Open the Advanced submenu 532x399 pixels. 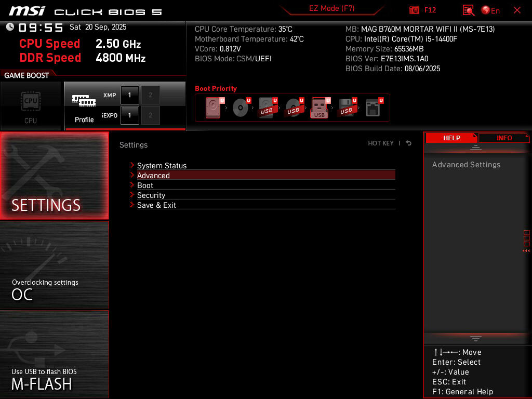tap(266, 176)
